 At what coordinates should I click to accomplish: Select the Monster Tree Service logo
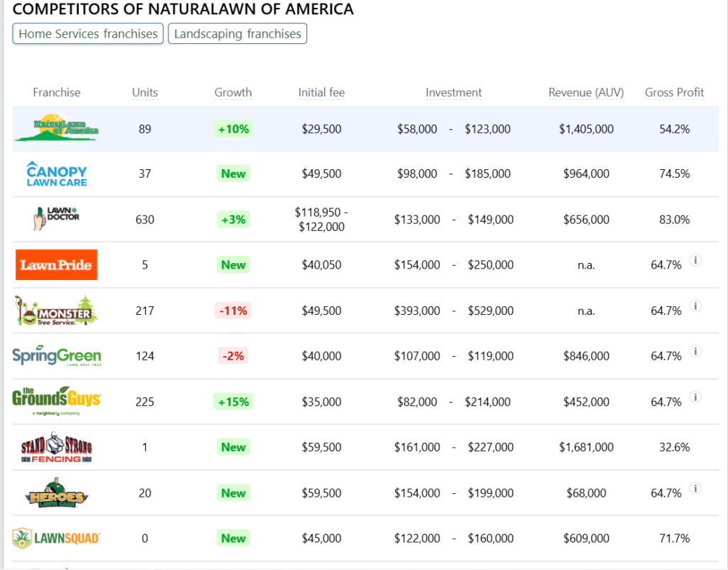[x=56, y=310]
